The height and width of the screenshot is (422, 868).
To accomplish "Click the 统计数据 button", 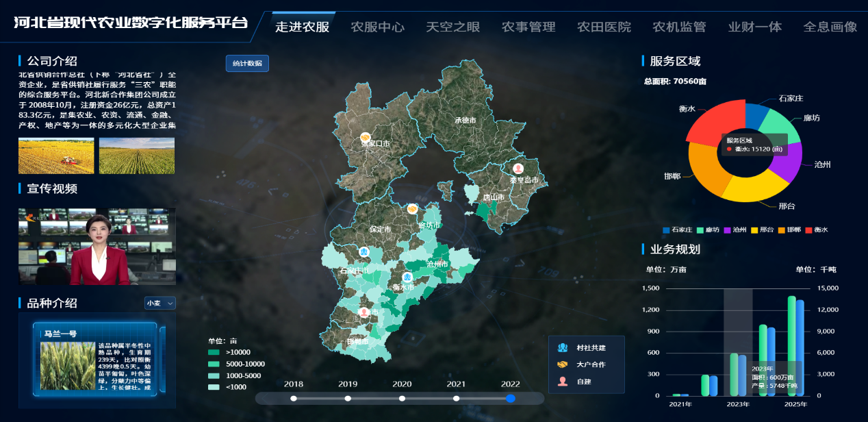I will click(x=247, y=63).
